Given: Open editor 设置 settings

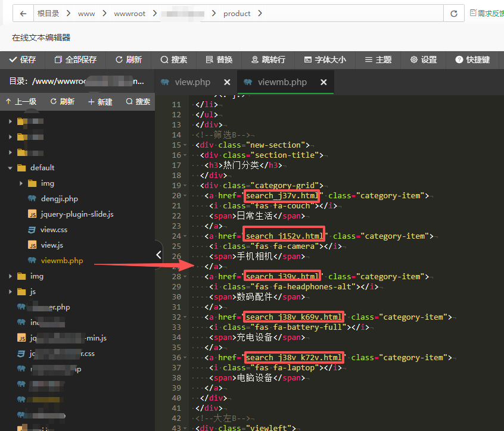Looking at the screenshot, I should pyautogui.click(x=424, y=60).
